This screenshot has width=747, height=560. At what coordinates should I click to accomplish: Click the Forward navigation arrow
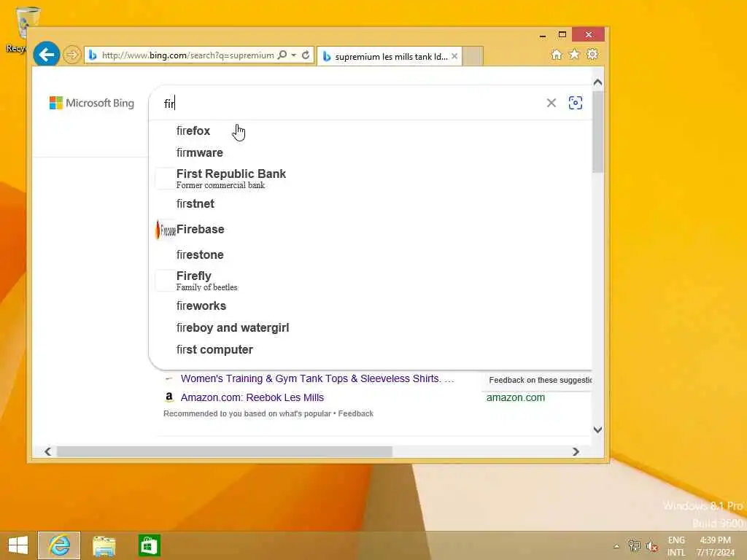[x=72, y=55]
